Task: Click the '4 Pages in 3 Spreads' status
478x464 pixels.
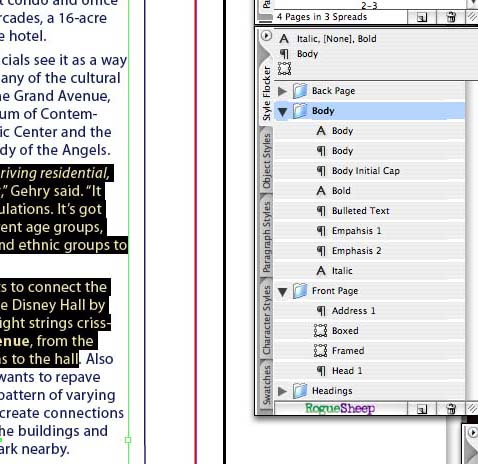Action: pyautogui.click(x=322, y=17)
